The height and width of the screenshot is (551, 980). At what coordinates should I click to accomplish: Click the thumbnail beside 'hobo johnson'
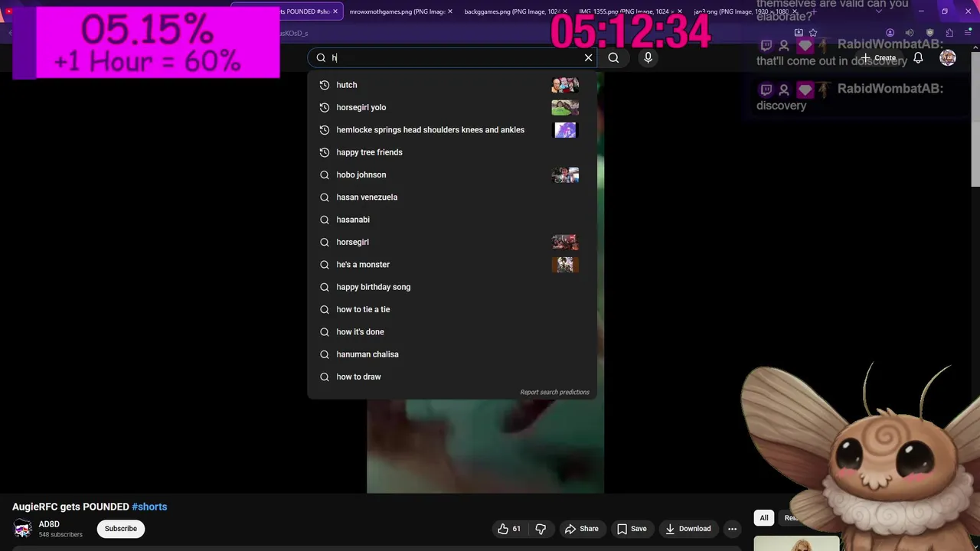pyautogui.click(x=565, y=174)
